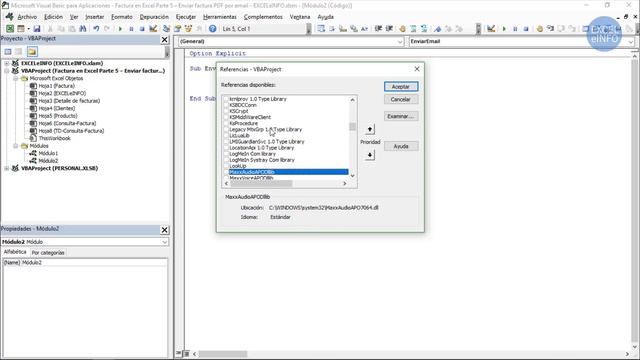This screenshot has height=360, width=640.
Task: Open the EnviarEmail procedure dropdown
Action: (x=630, y=42)
